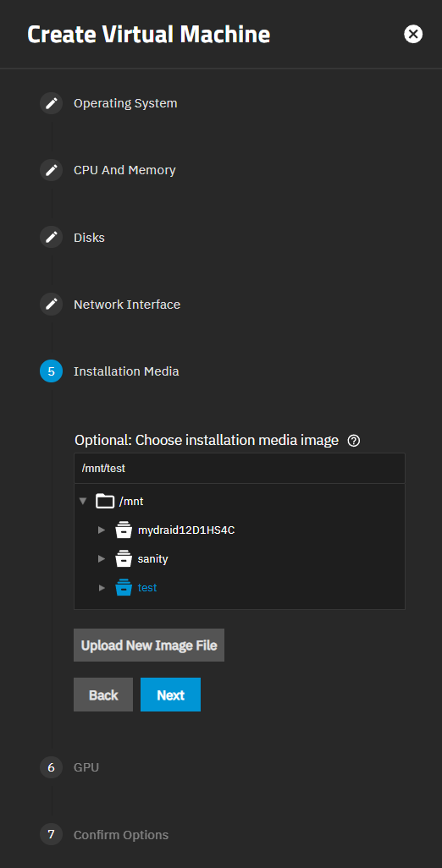Expand the sanity dataset node

(x=102, y=559)
